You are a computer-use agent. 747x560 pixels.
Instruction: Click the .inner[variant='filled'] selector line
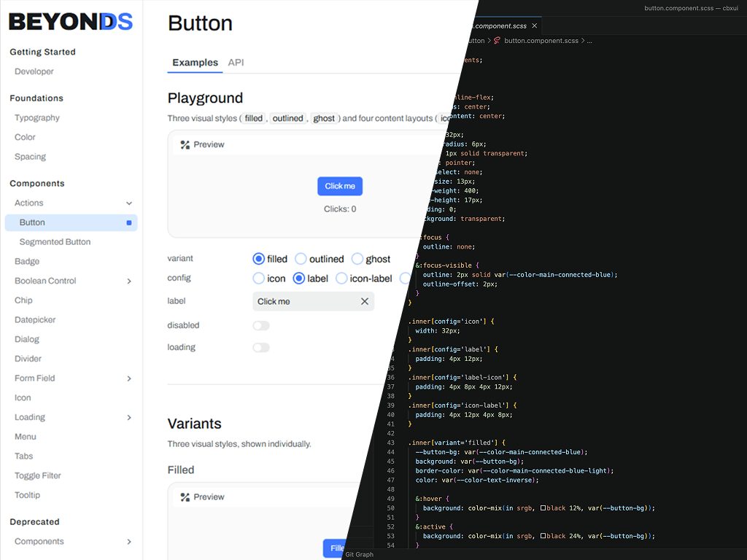coord(457,443)
